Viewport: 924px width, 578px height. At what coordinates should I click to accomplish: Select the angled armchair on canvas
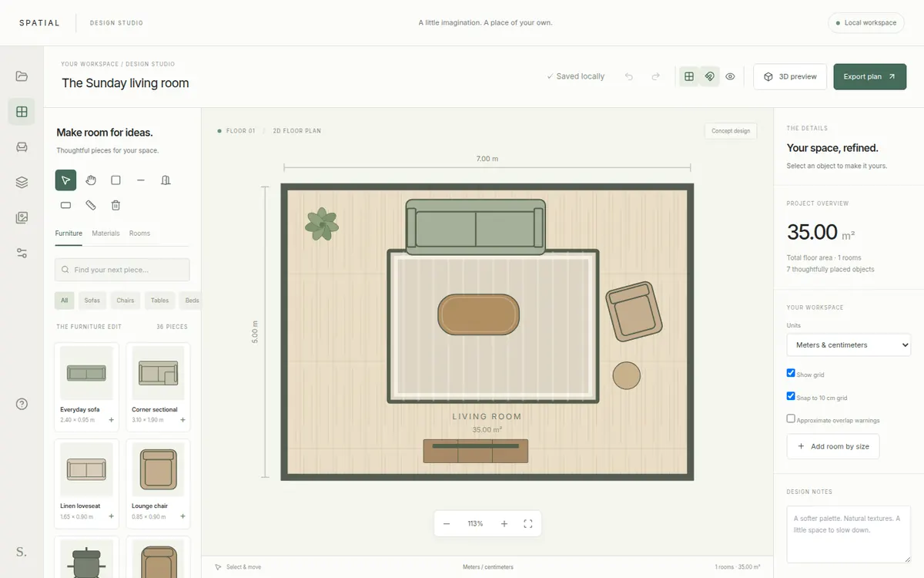pos(634,311)
